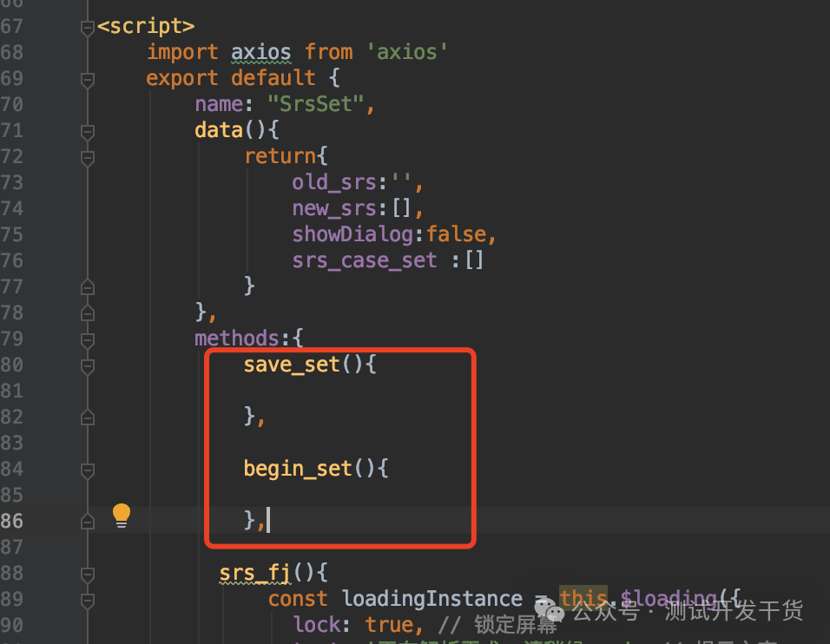The height and width of the screenshot is (644, 830).
Task: Click fold end marker on line 77
Action: [88, 287]
